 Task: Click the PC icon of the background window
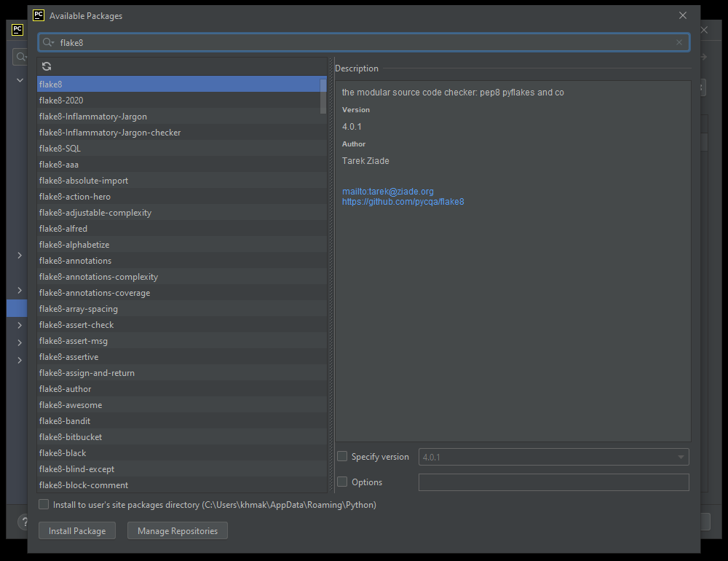17,30
